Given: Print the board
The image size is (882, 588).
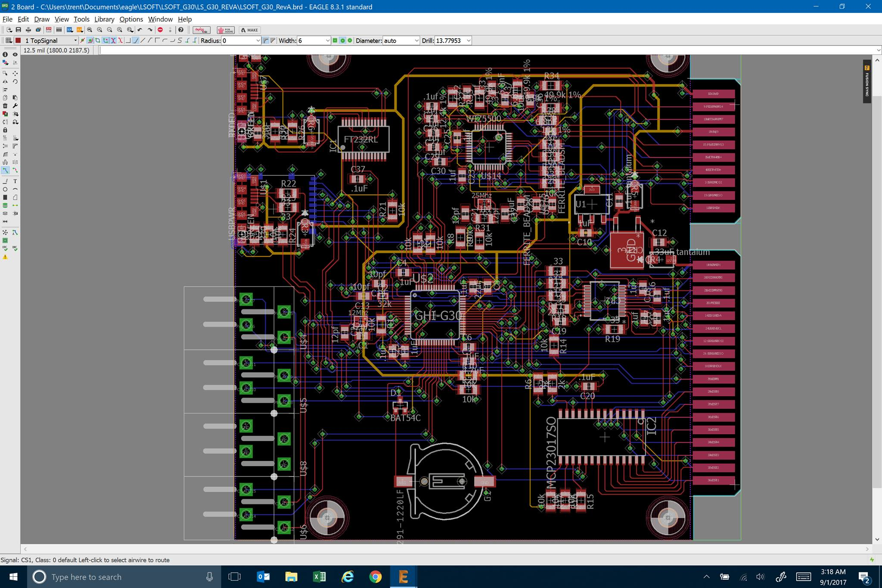Looking at the screenshot, I should tap(28, 30).
